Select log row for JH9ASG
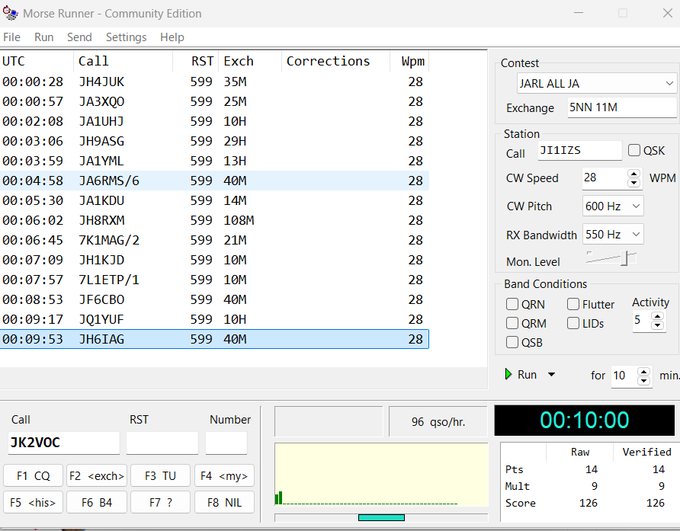The height and width of the screenshot is (531, 680). [214, 141]
